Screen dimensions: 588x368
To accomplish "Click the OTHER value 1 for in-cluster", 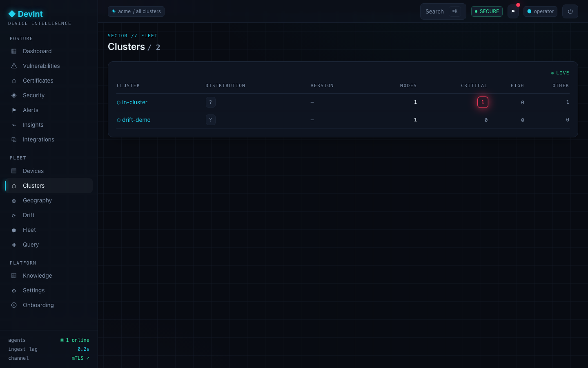I will pos(568,102).
